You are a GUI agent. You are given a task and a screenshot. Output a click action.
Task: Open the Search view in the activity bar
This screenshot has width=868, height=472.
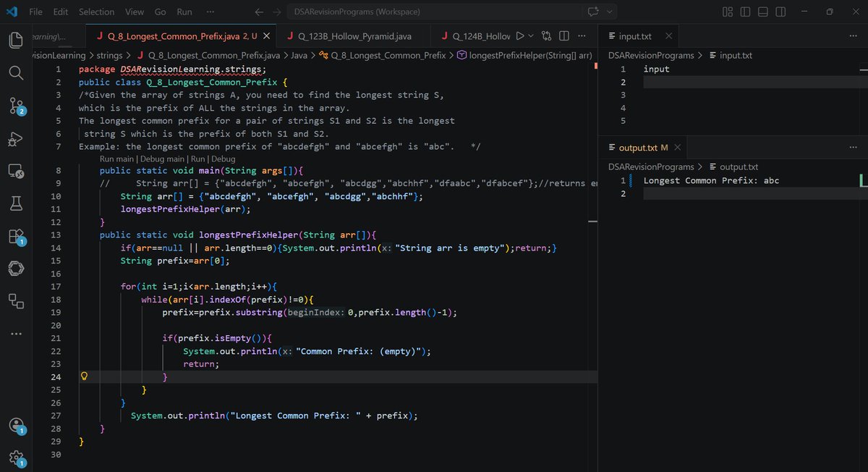[16, 73]
